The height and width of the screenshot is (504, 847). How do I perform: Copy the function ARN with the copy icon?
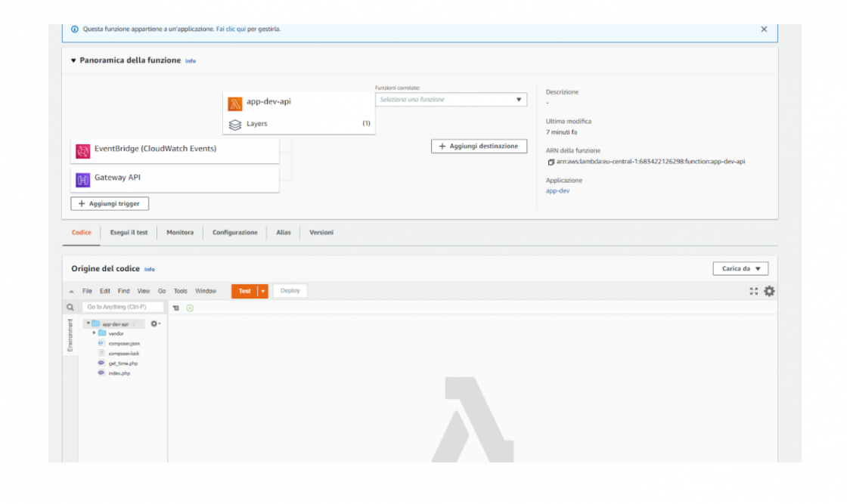(x=551, y=162)
